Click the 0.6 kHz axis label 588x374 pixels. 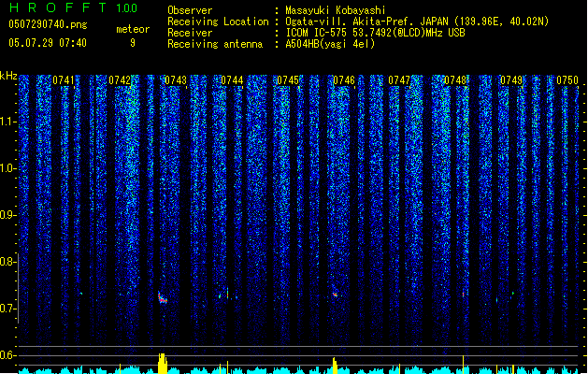point(8,355)
